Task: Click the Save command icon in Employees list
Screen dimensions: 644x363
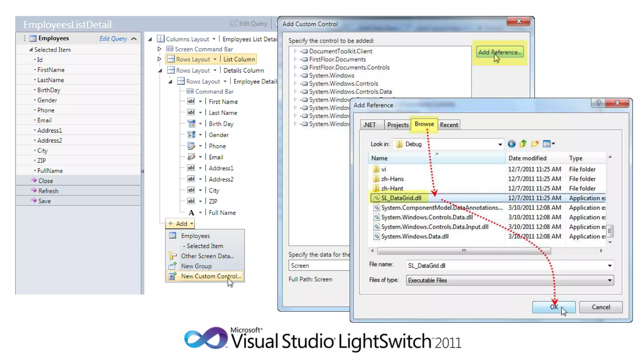Action: 34,201
